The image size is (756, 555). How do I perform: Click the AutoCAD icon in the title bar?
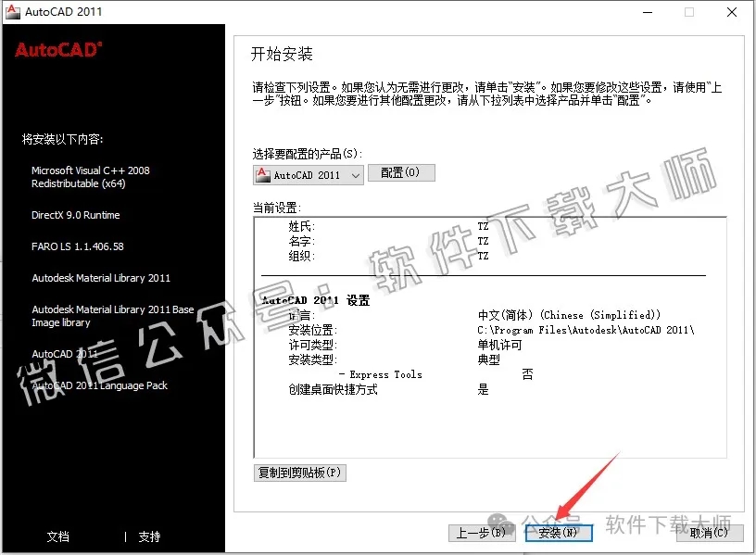[13, 12]
